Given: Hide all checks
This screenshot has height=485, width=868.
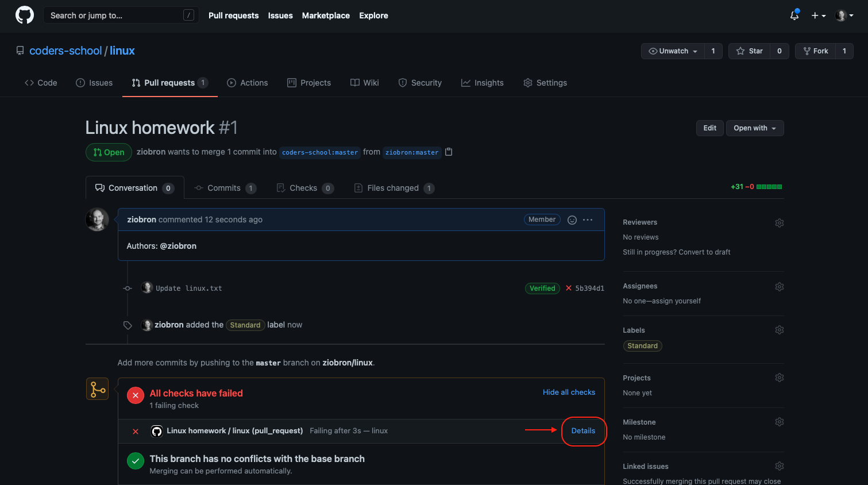Looking at the screenshot, I should point(569,392).
